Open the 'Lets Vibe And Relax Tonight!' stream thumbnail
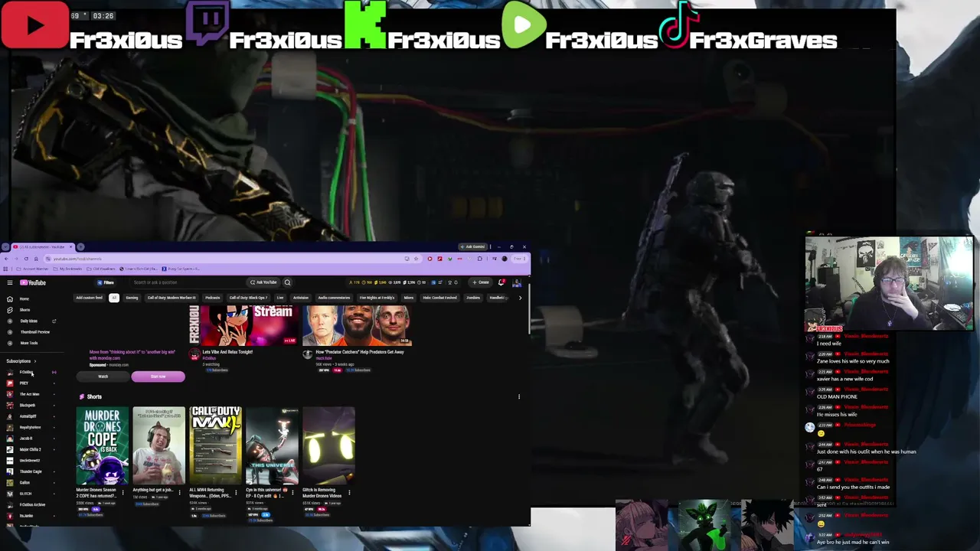980x551 pixels. tap(245, 325)
